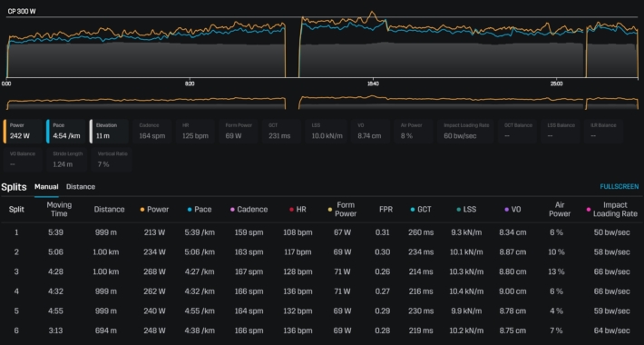Select split 6 row number

pyautogui.click(x=16, y=330)
